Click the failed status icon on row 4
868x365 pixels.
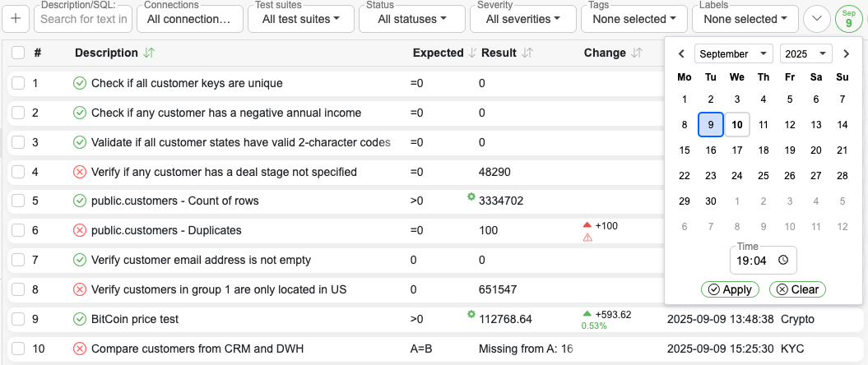[80, 172]
